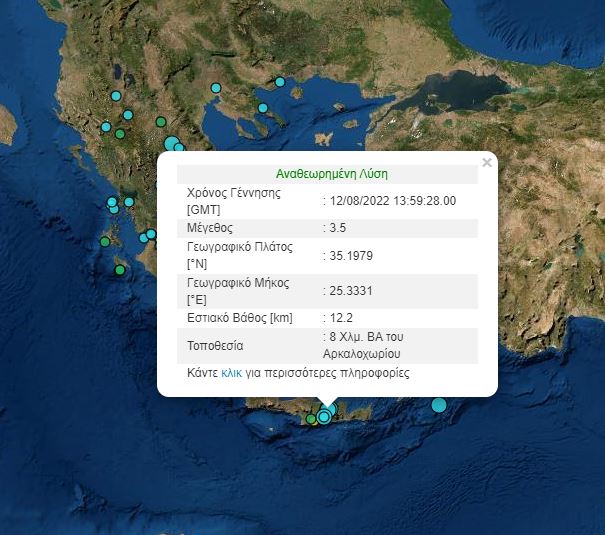Screen dimensions: 605x535
Task: Click the location text '8 Χλμ. ΒΑ του Αρκαλοχωρίου'
Action: click(363, 345)
